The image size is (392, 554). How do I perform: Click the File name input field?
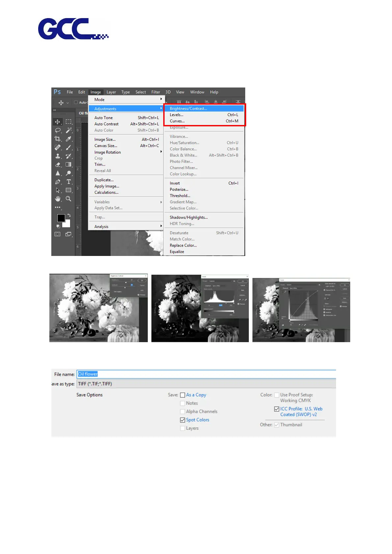[206, 374]
